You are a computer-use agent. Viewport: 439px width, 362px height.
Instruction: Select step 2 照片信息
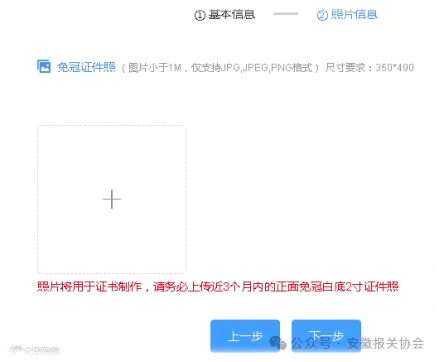pyautogui.click(x=347, y=15)
